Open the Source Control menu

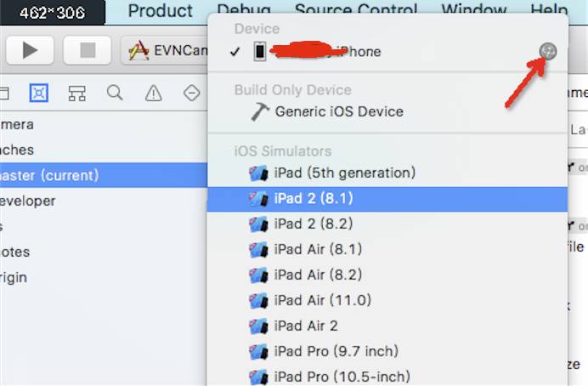tap(356, 9)
